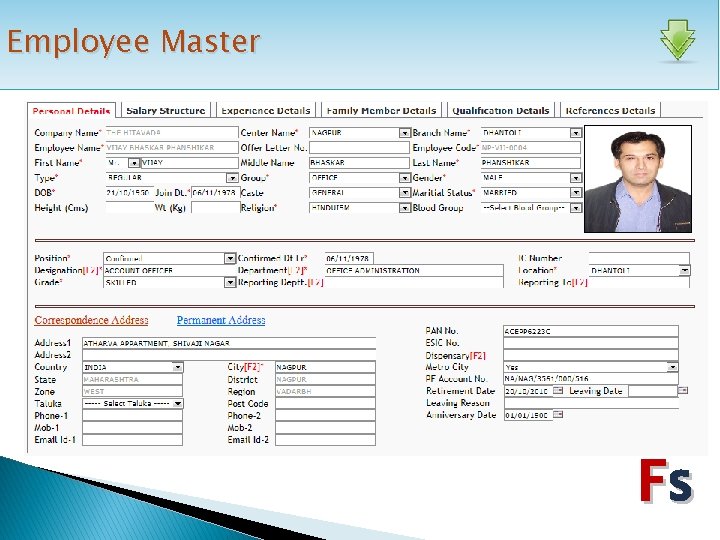
Task: Open the name title dropdown
Action: pyautogui.click(x=134, y=163)
